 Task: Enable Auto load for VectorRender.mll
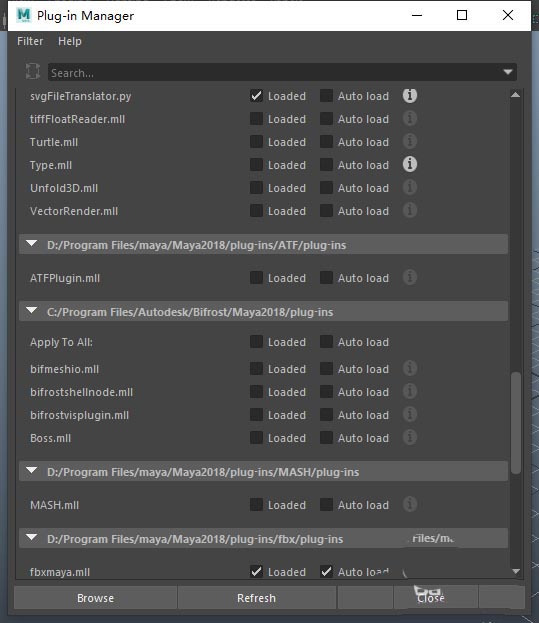(x=326, y=211)
